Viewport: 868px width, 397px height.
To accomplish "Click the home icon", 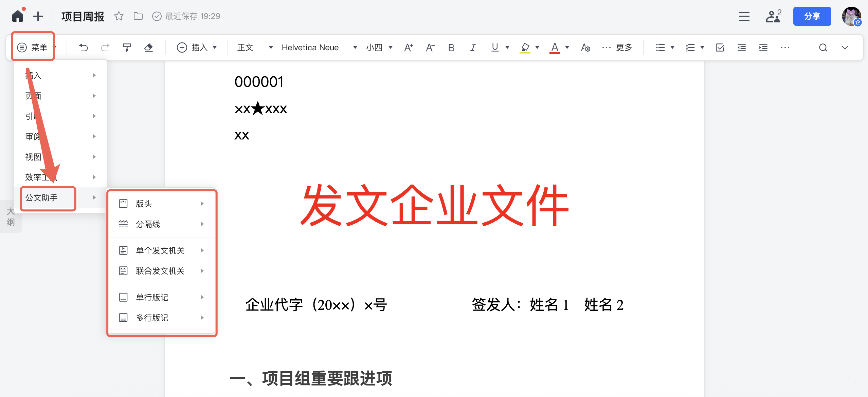I will (18, 16).
